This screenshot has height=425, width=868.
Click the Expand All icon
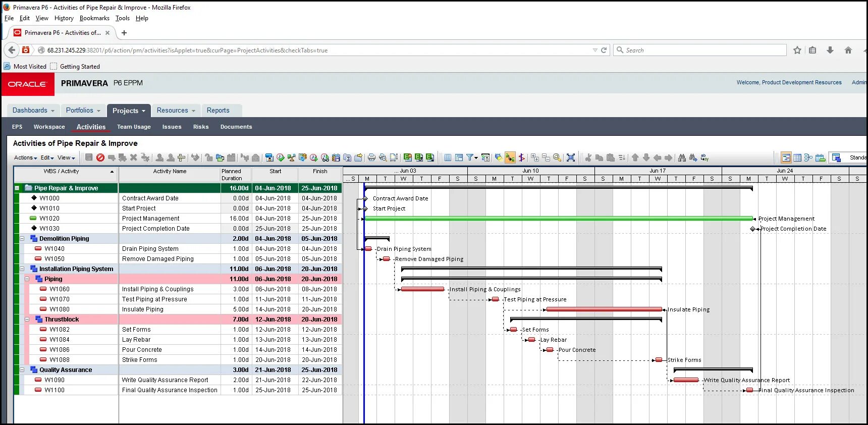535,157
